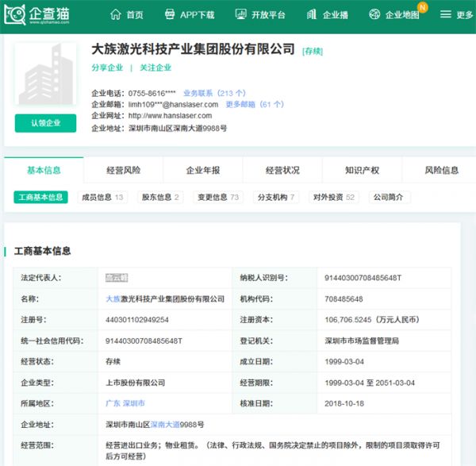The width and height of the screenshot is (476, 466).
Task: Select the 工商基本信息 sub-tab
Action: [x=40, y=197]
